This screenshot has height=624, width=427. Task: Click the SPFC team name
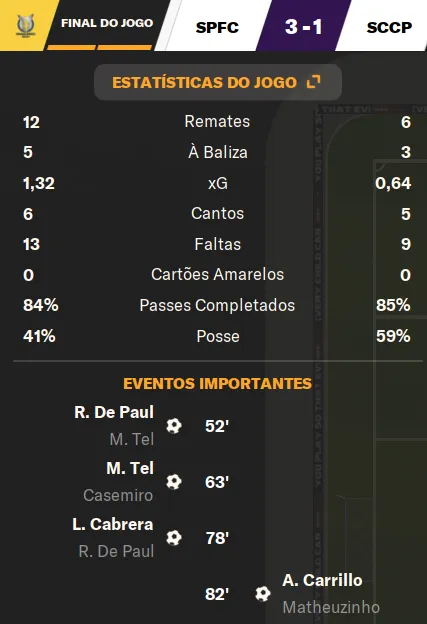pos(217,27)
